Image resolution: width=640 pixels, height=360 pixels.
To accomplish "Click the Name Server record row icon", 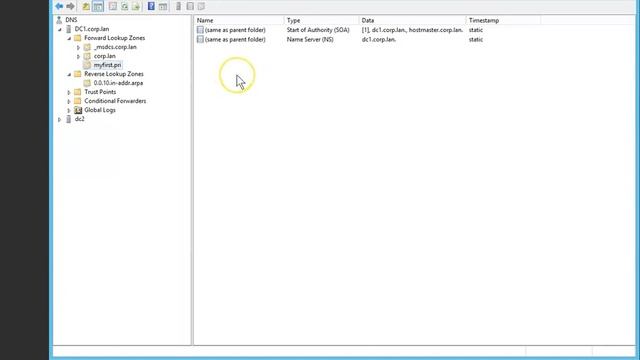I will (x=200, y=39).
